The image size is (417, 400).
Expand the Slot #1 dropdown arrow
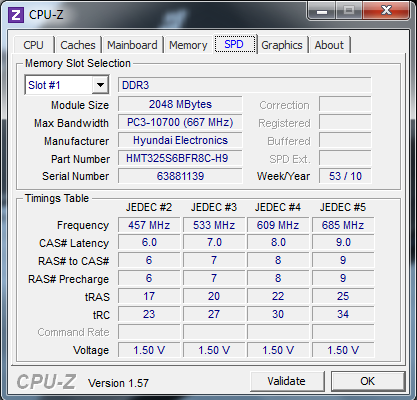pos(100,85)
